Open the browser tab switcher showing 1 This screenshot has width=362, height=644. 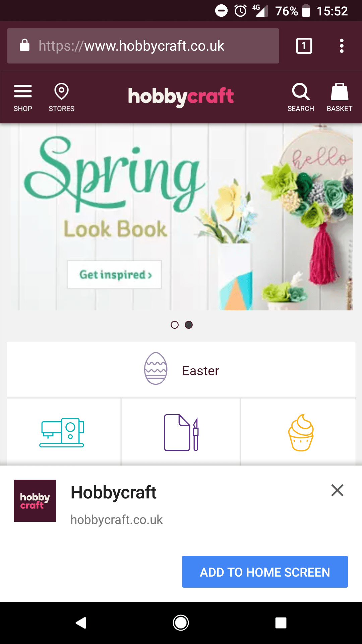(304, 46)
